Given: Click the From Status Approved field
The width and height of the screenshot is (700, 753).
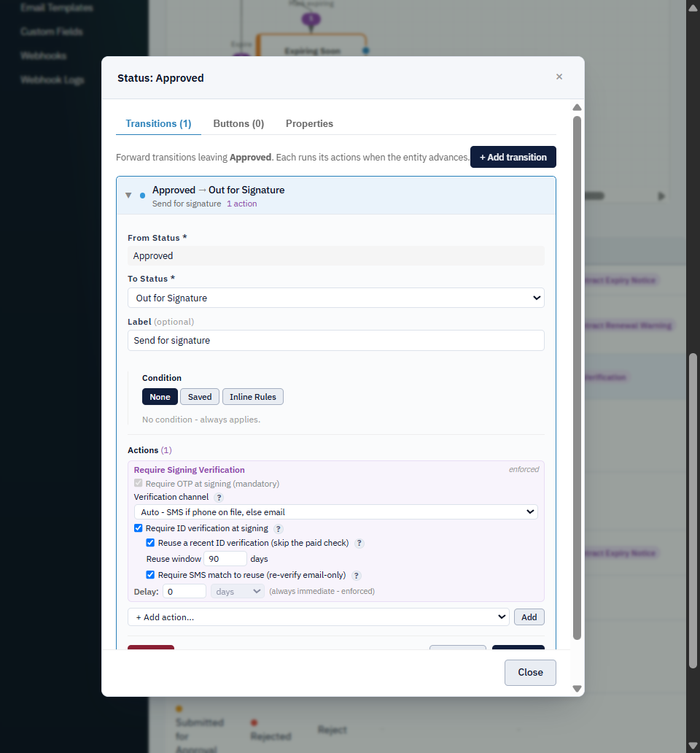Looking at the screenshot, I should tap(336, 256).
